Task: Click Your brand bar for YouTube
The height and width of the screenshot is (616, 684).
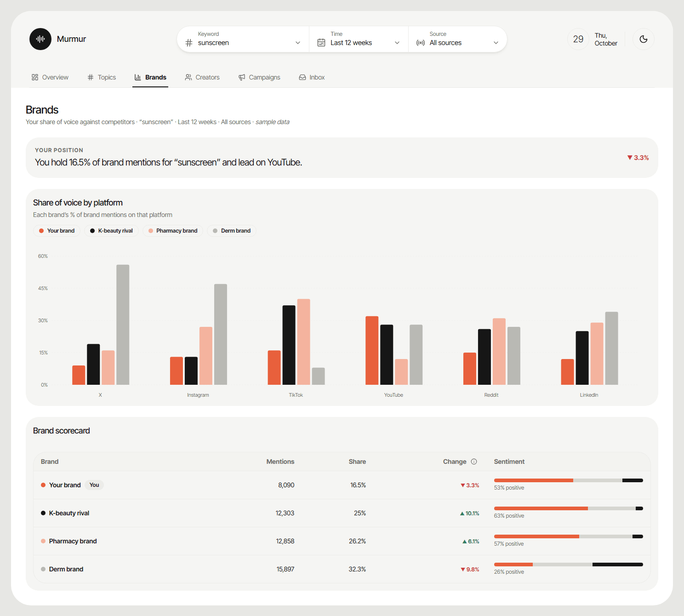Action: [372, 350]
